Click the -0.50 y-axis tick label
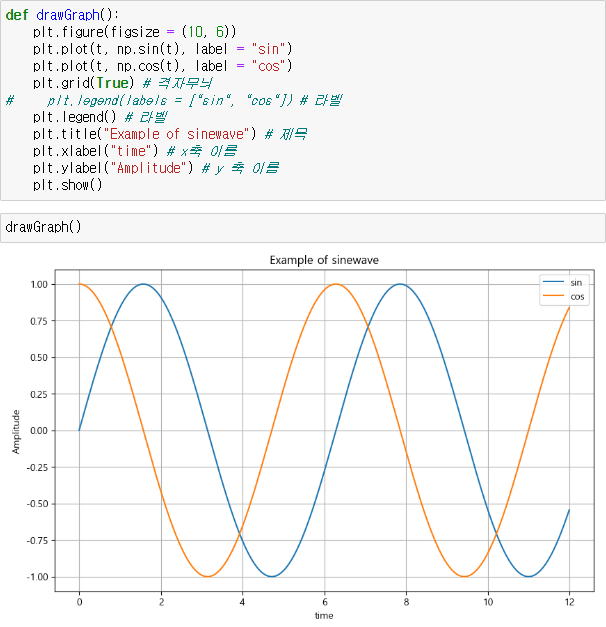Image resolution: width=606 pixels, height=627 pixels. [37, 504]
